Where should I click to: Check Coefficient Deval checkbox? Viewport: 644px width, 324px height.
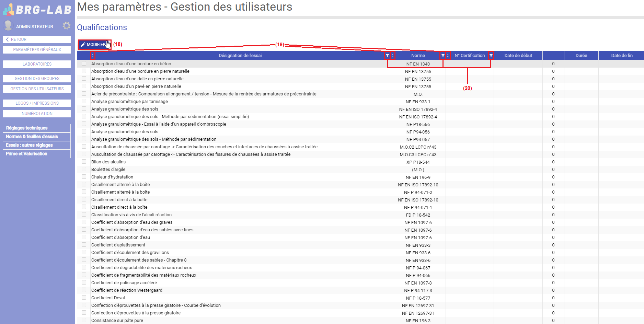click(x=84, y=298)
